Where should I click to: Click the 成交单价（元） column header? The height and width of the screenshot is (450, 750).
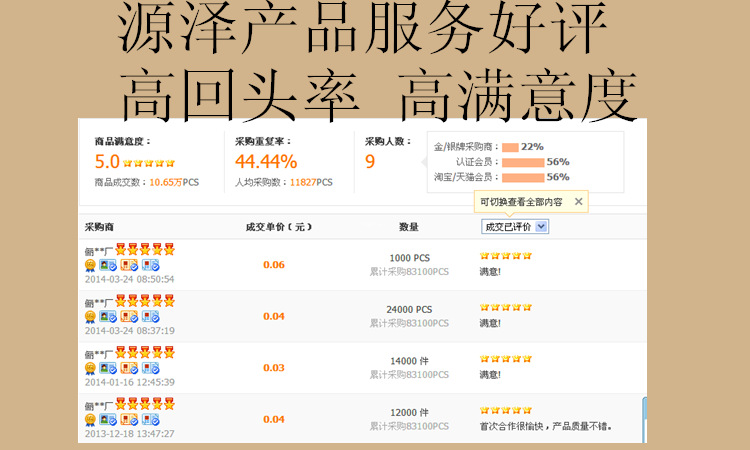(x=278, y=227)
